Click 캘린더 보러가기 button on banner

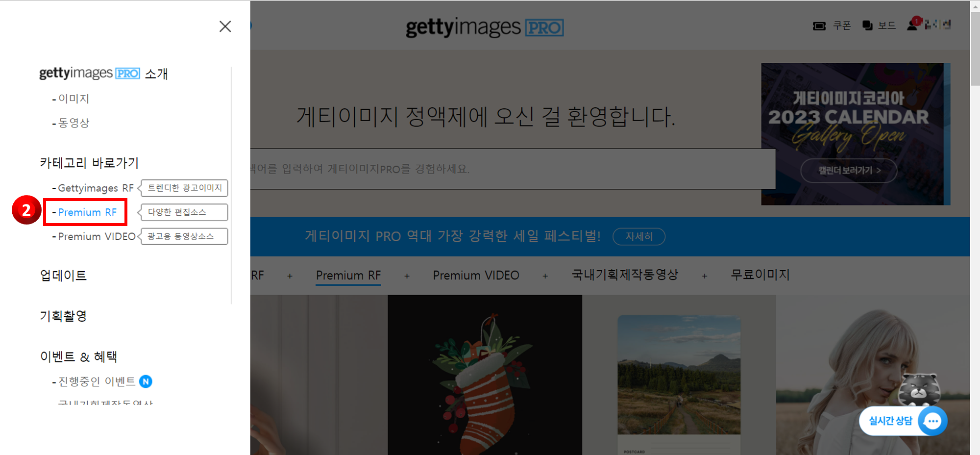coord(849,170)
